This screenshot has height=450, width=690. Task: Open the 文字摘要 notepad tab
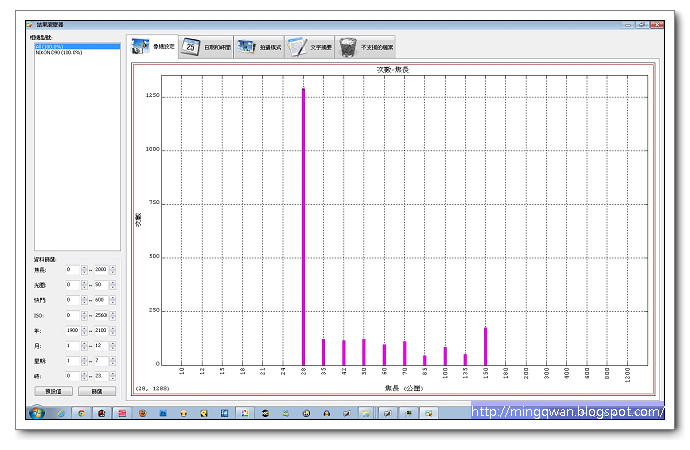[x=310, y=47]
